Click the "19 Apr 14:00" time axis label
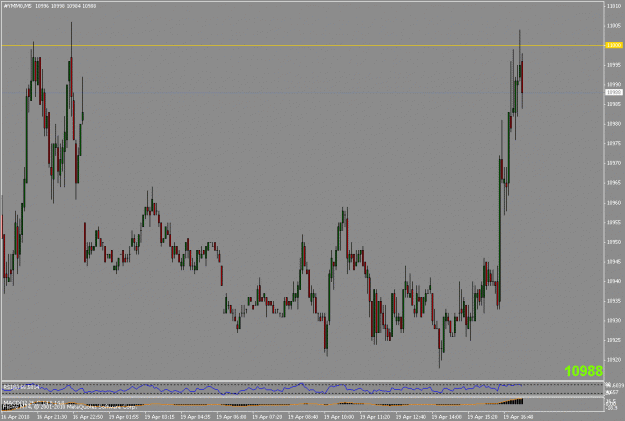 [446, 417]
